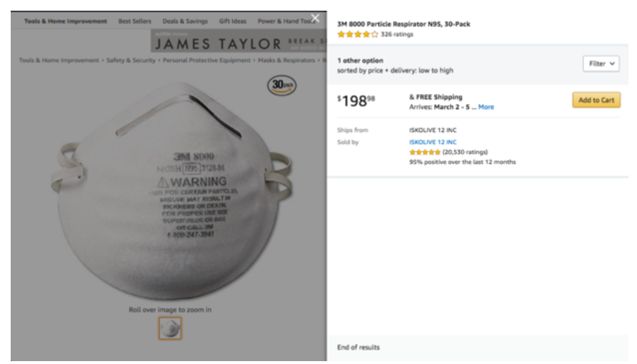Click Safety & Security breadcrumb

coord(131,61)
